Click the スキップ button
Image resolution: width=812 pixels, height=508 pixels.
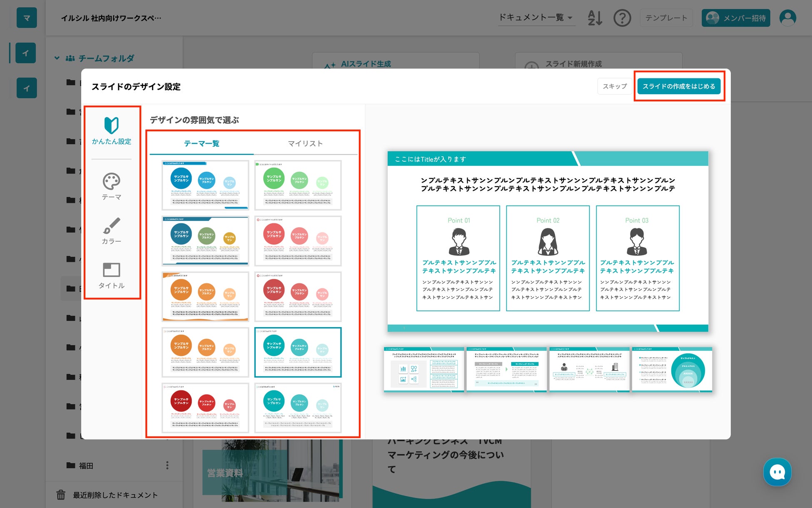615,86
